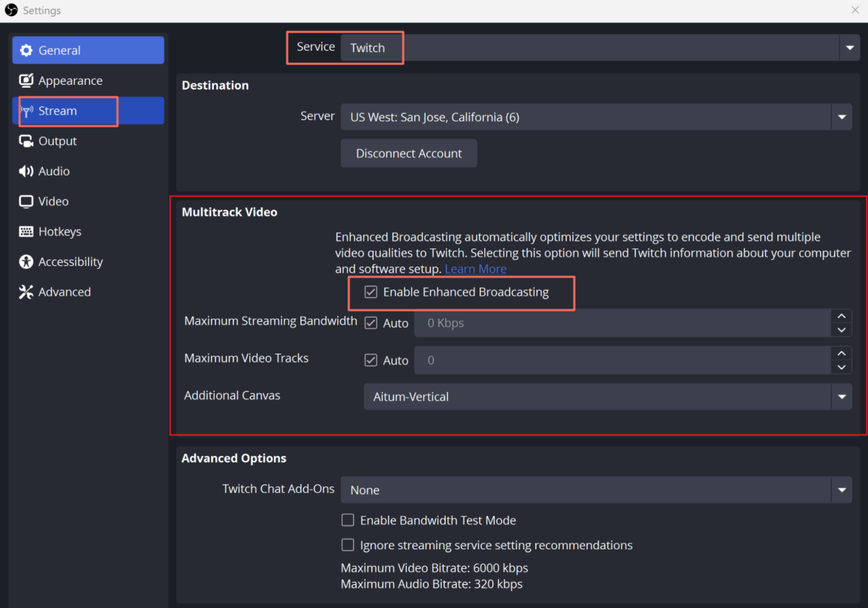Click Maximum Video Bitrate: 6000 kbps text
The image size is (868, 608).
click(x=434, y=568)
